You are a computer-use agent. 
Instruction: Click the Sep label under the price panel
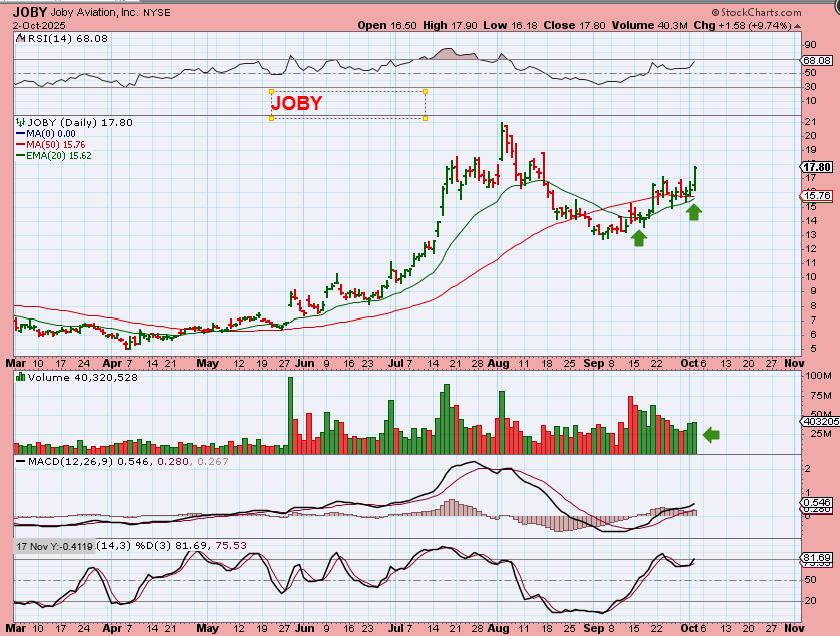click(x=594, y=363)
